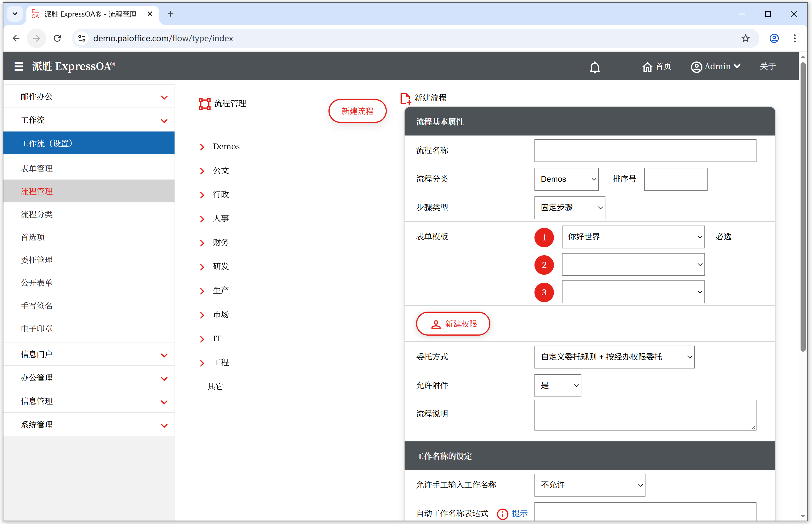Image resolution: width=812 pixels, height=524 pixels.
Task: Bookmark this page with star icon
Action: click(745, 38)
